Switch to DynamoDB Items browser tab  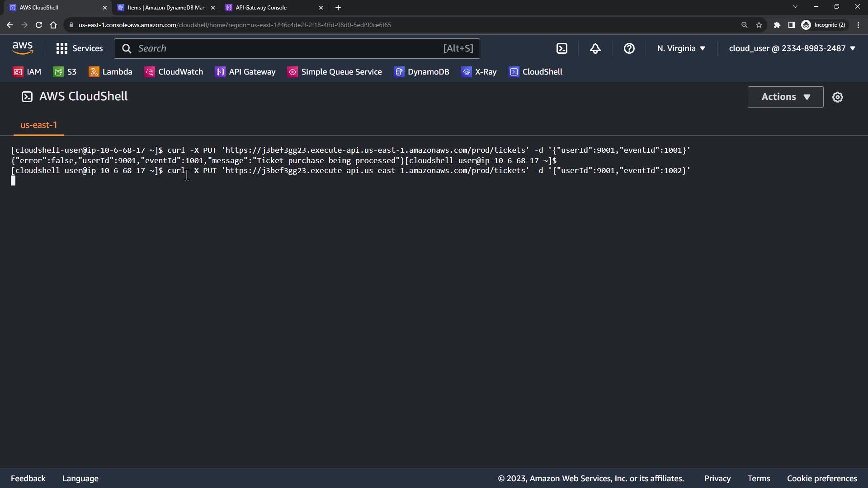point(165,8)
